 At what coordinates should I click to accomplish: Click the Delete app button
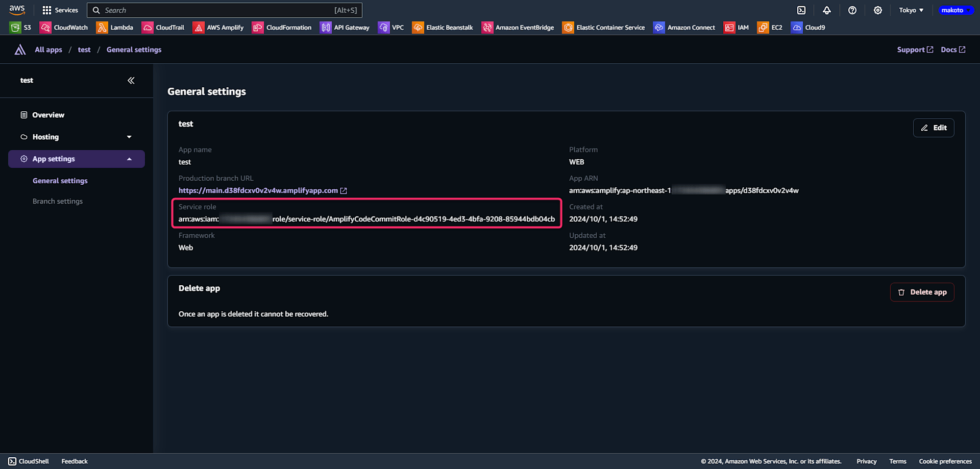click(922, 292)
